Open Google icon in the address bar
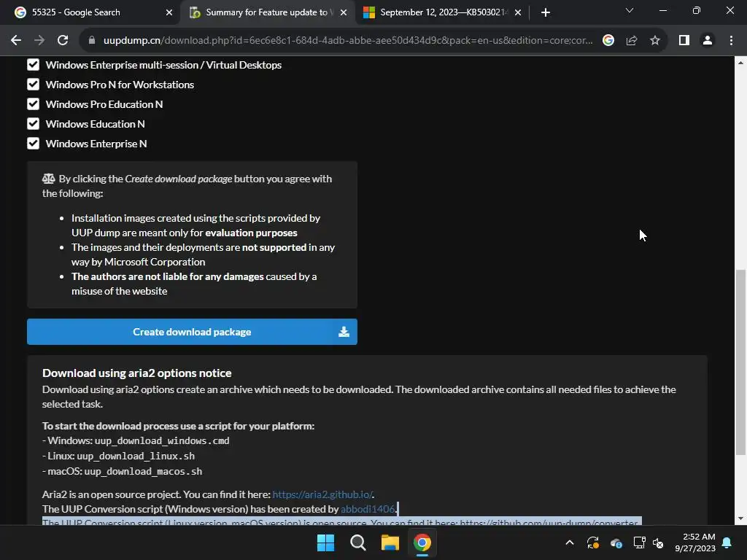The image size is (747, 560). (x=608, y=41)
